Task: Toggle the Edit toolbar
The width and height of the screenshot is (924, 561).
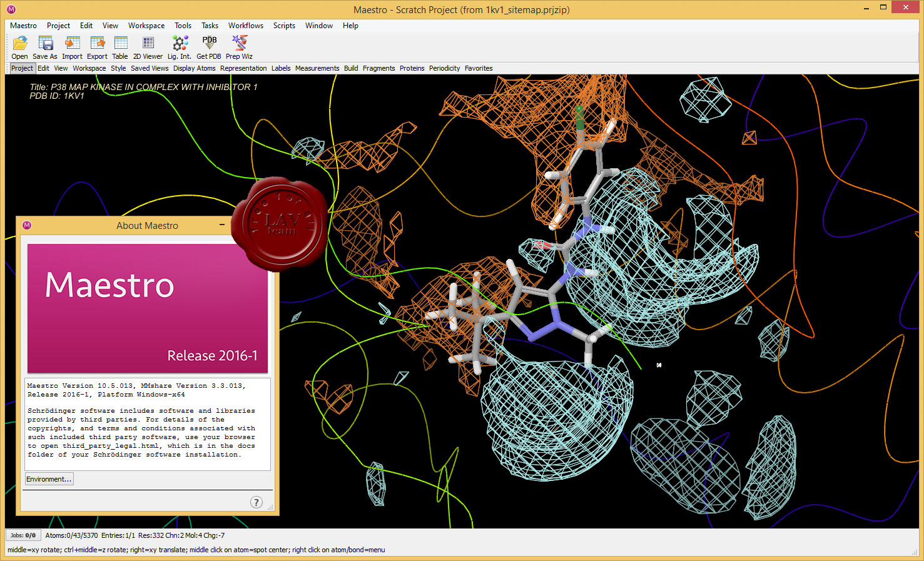Action: (43, 68)
